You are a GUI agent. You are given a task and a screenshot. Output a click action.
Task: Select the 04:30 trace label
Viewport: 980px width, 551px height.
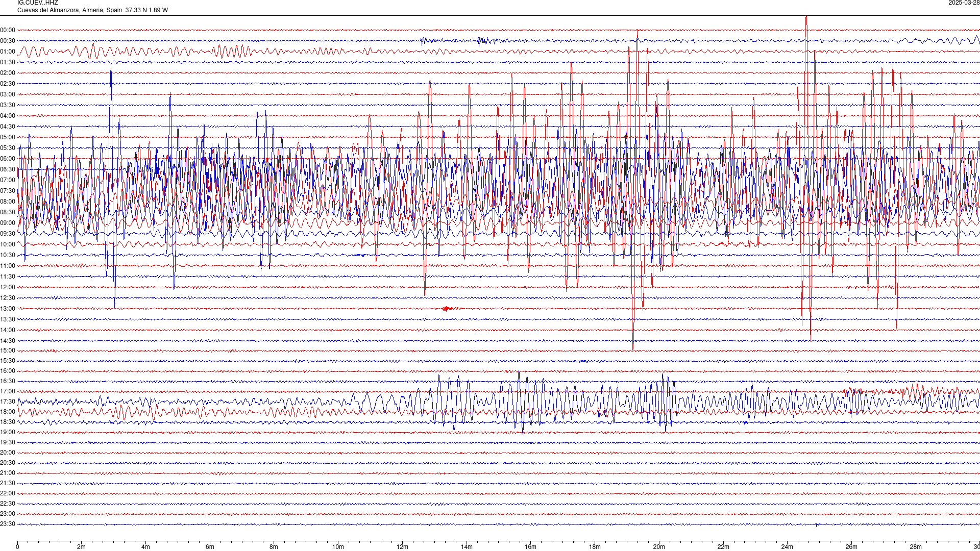(8, 127)
